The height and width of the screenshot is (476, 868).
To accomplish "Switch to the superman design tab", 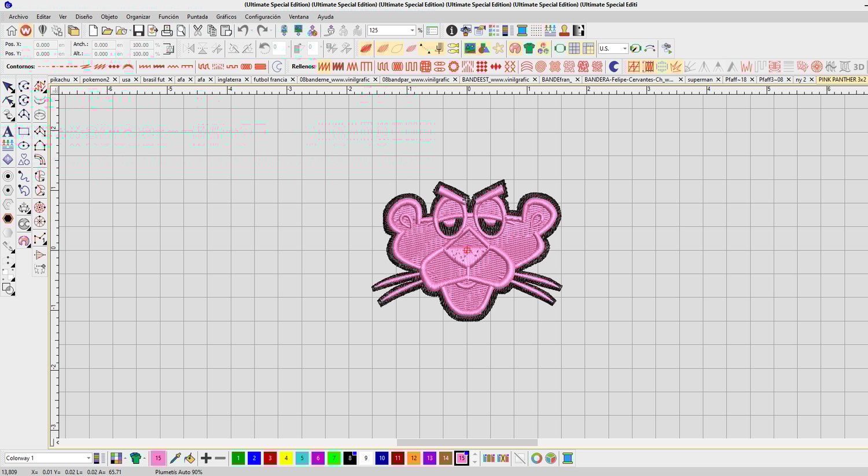I will [x=700, y=79].
